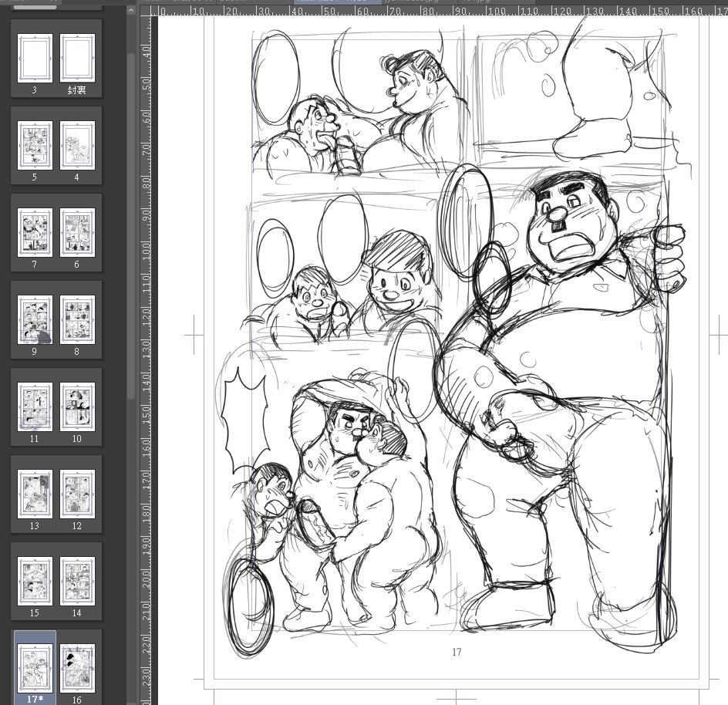Select page 6 thumbnail
The image size is (728, 705).
point(77,232)
